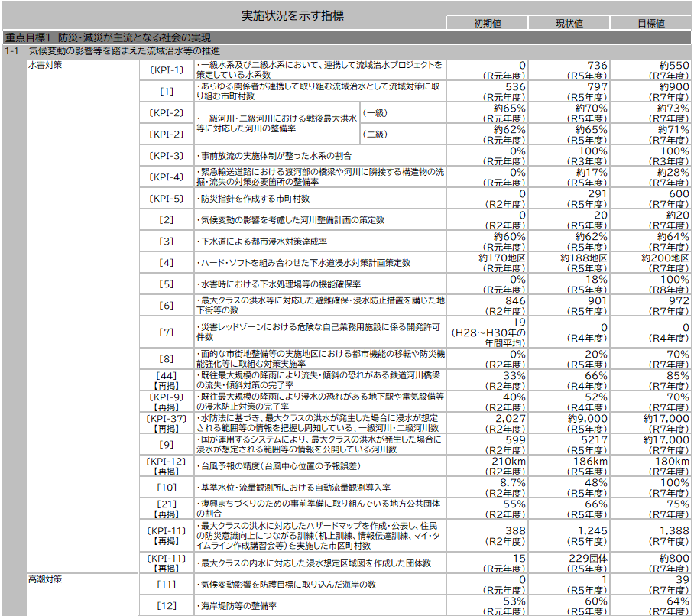Select the [44]【再掲】 label cell

(167, 380)
